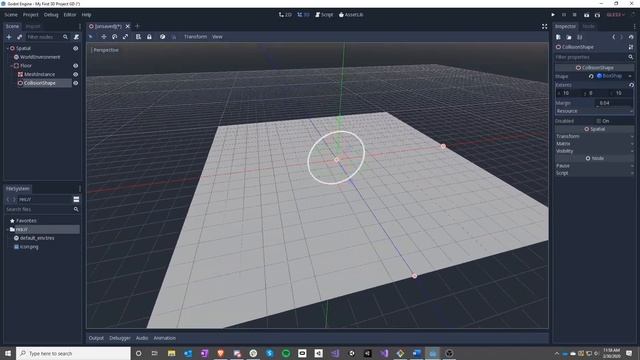Open the GLES3 renderer dropdown
Image resolution: width=640 pixels, height=360 pixels.
point(616,15)
